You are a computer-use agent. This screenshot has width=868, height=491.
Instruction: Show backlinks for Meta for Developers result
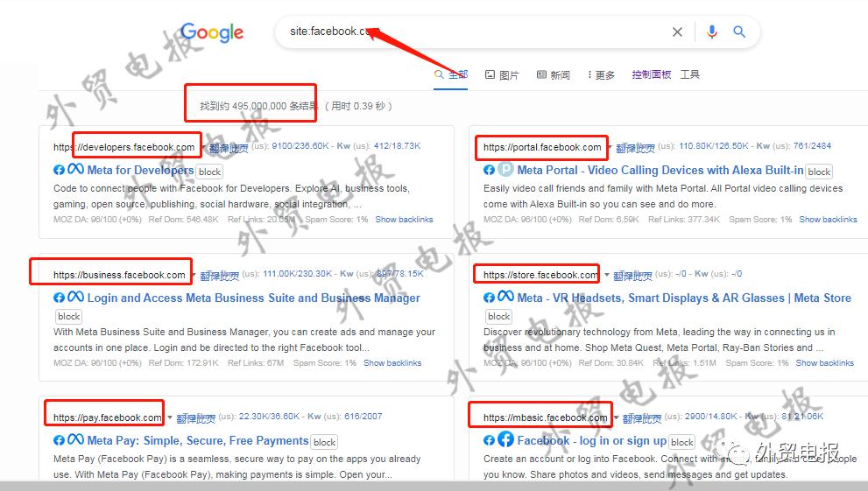(404, 220)
